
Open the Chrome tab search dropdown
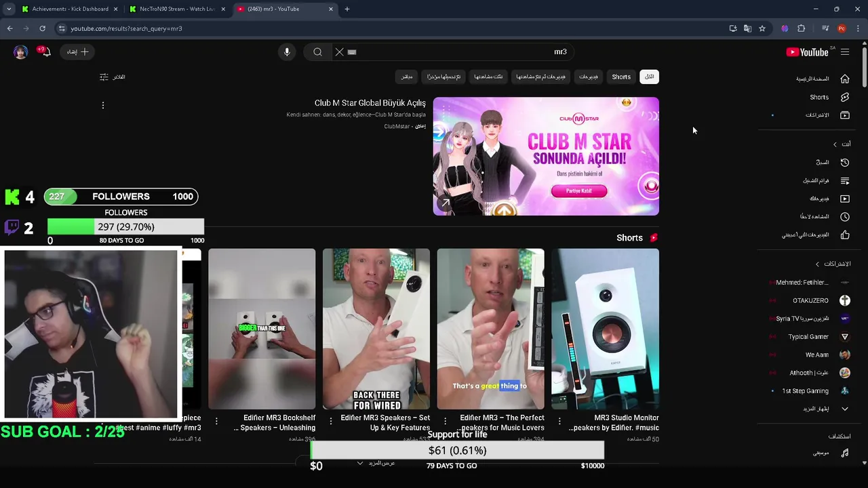pos(9,9)
